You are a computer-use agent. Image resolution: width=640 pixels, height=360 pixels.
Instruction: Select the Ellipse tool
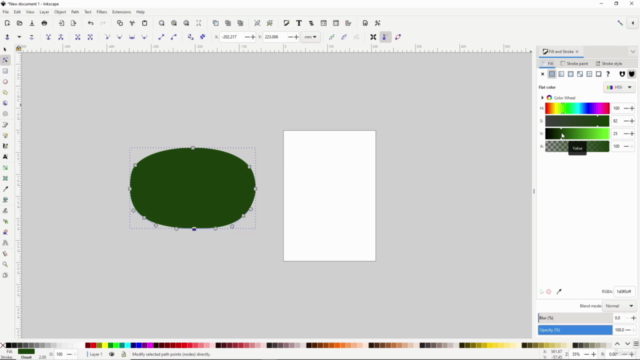pos(5,82)
